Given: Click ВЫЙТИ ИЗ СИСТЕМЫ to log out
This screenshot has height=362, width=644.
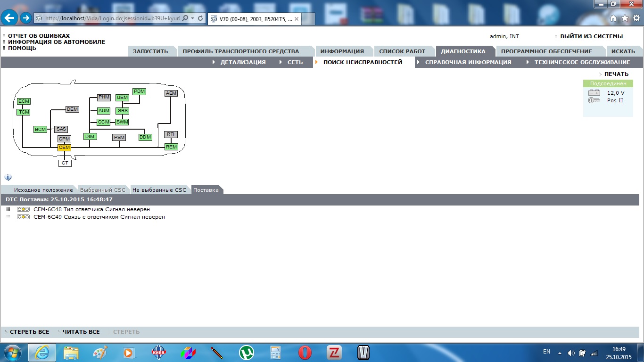Looking at the screenshot, I should 591,36.
